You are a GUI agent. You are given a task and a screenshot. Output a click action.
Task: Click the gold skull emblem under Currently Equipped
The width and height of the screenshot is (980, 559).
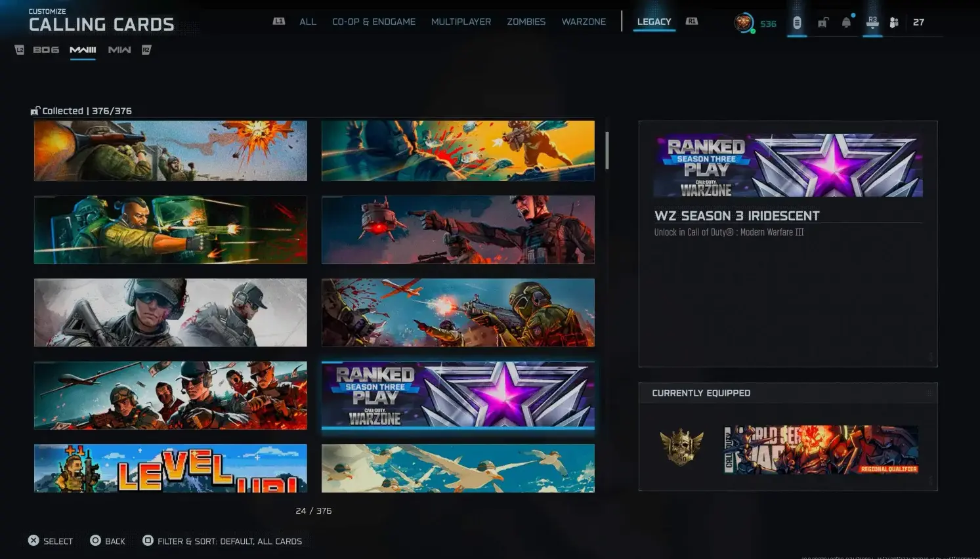(681, 447)
